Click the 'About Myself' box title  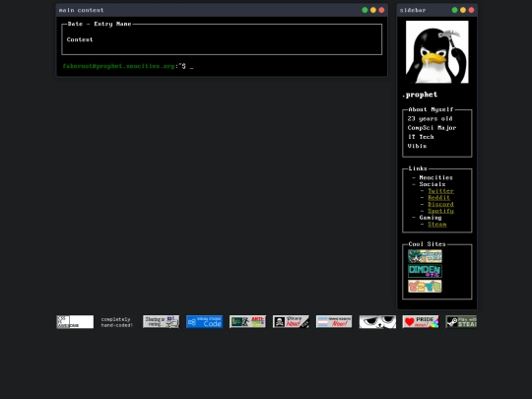[431, 109]
